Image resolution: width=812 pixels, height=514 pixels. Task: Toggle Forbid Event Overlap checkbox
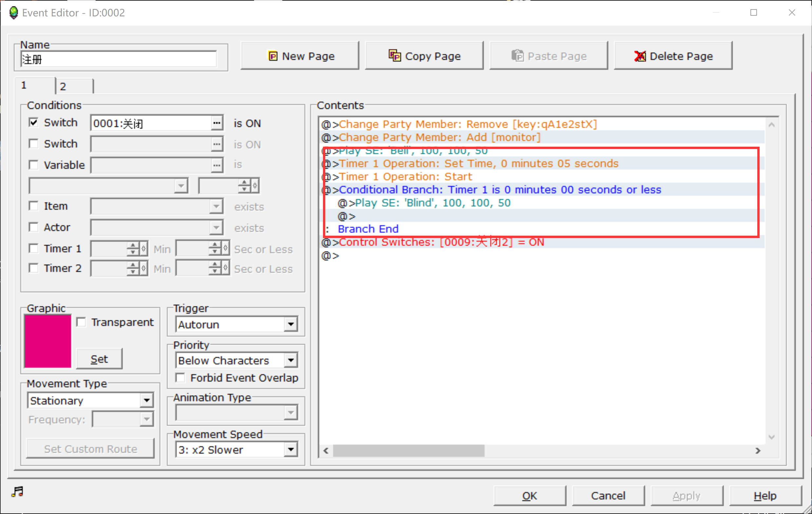[x=180, y=378]
